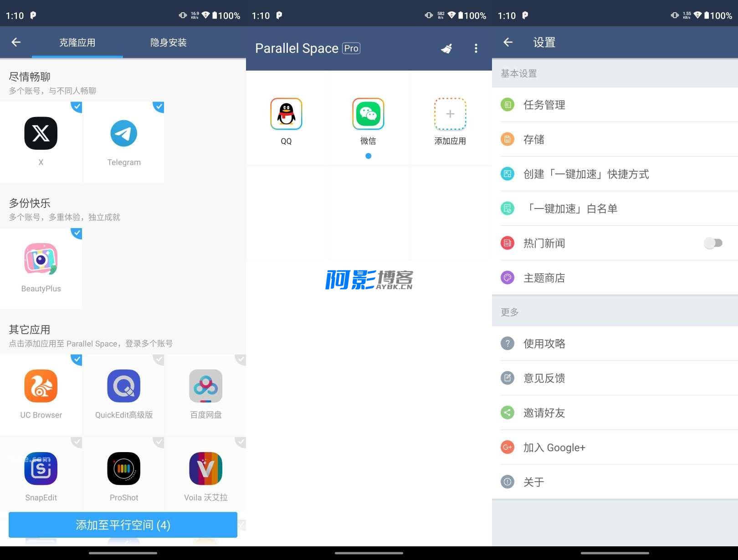This screenshot has height=560, width=738.
Task: Switch to the 克隆应用 tab
Action: tap(77, 42)
